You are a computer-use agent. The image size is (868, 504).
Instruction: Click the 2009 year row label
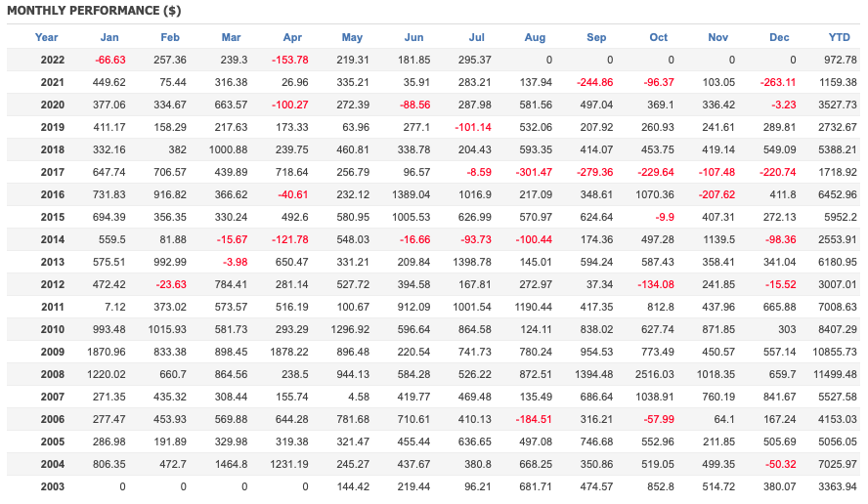[53, 352]
